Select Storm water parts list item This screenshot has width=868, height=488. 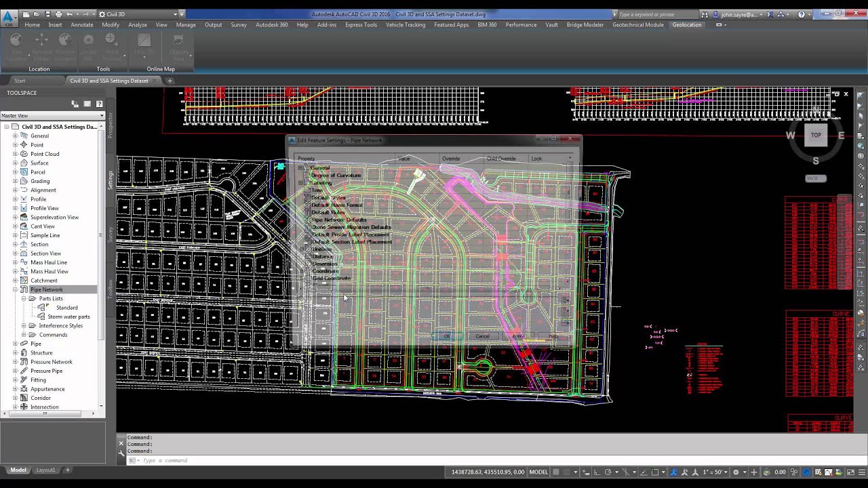pyautogui.click(x=68, y=317)
